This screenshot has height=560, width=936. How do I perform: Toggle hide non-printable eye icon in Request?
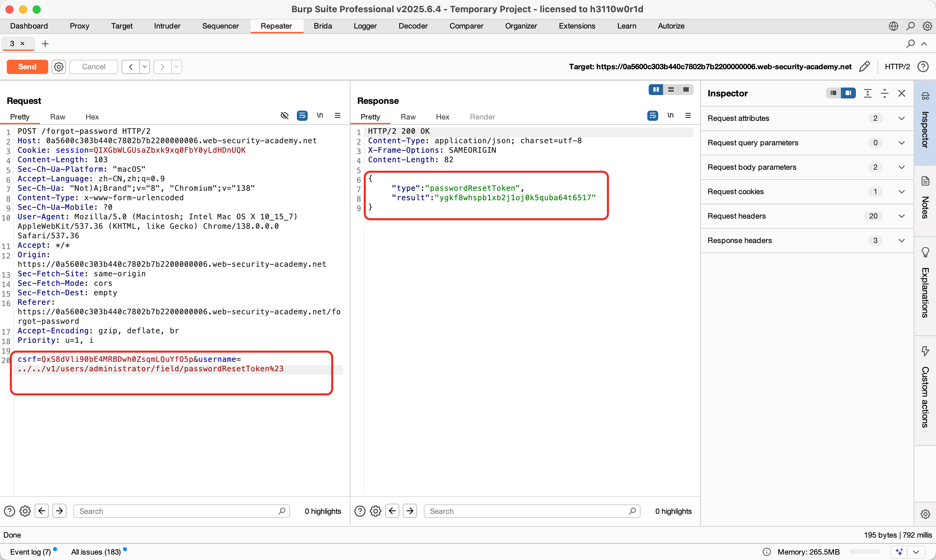pos(284,115)
